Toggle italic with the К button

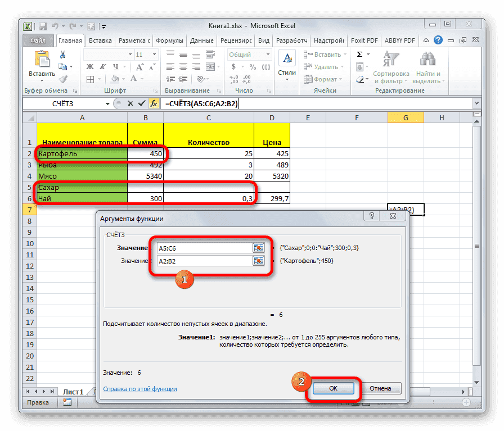(103, 66)
